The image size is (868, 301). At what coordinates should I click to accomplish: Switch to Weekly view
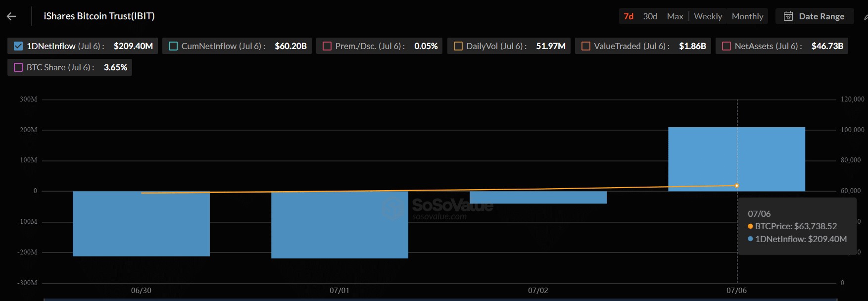pyautogui.click(x=708, y=16)
